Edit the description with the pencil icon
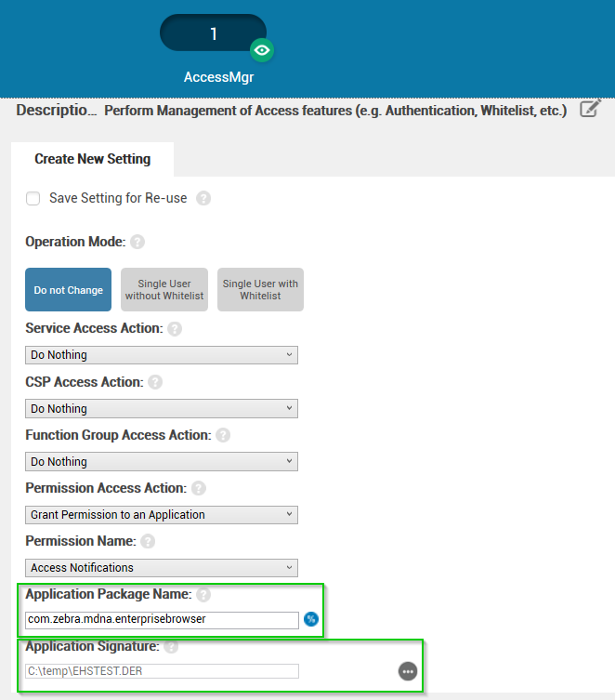615x700 pixels. 590,109
